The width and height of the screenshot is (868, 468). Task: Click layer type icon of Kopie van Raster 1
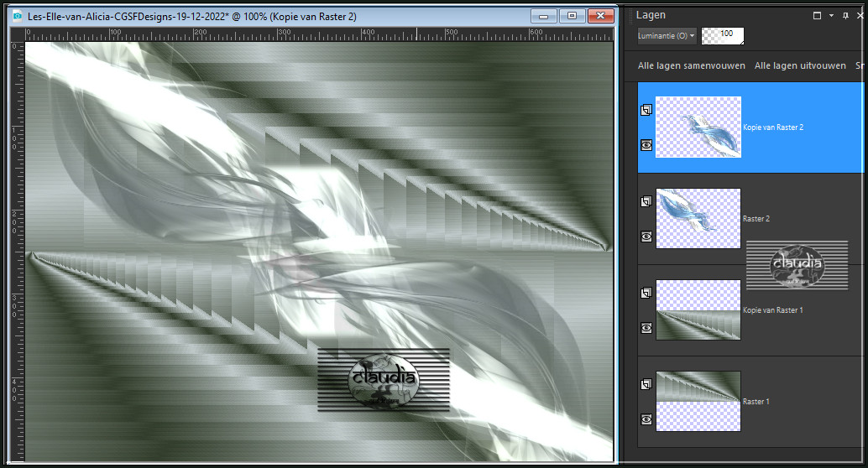point(646,293)
